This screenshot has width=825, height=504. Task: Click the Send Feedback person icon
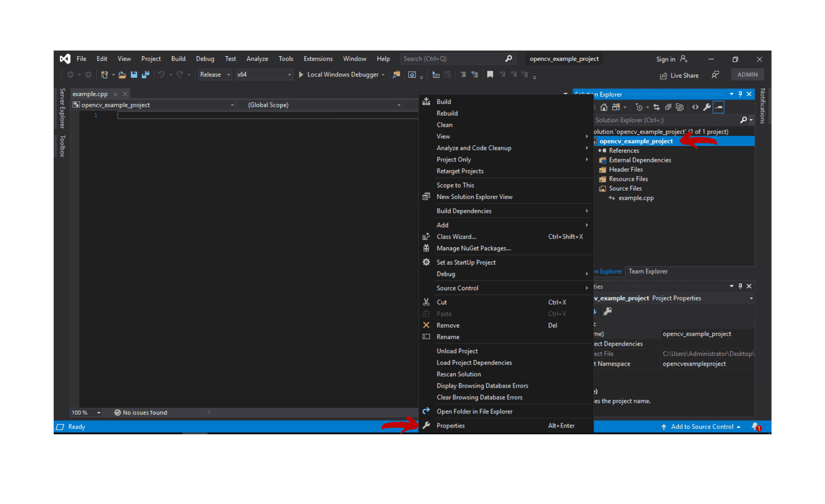[x=715, y=75]
